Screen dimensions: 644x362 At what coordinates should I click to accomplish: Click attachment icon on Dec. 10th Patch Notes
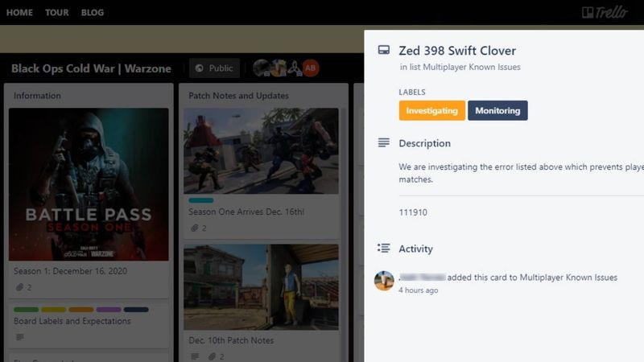tap(212, 356)
